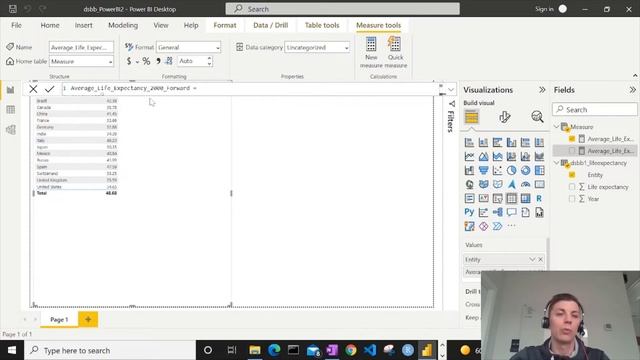Select the Stacked bar chart visual
Image resolution: width=640 pixels, height=360 pixels.
[469, 142]
